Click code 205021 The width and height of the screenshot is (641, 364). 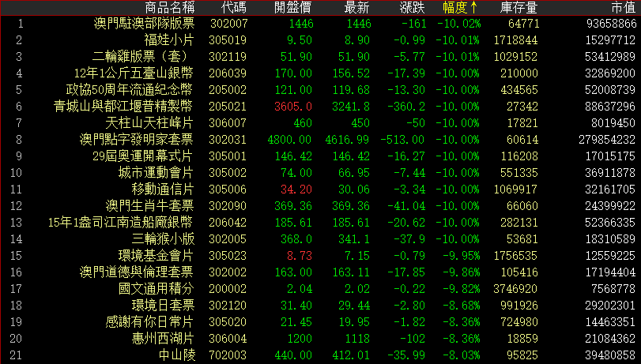click(x=228, y=107)
